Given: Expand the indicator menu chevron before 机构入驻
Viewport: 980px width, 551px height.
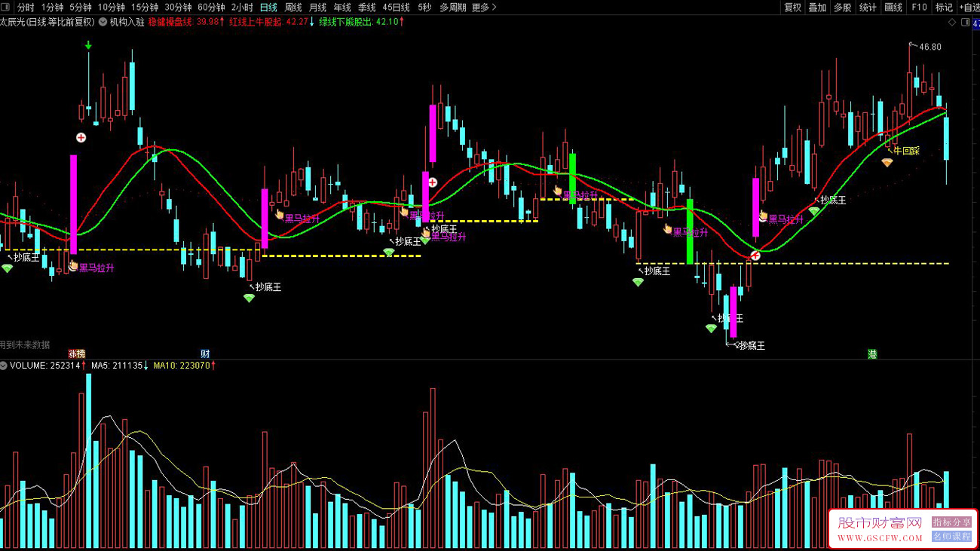Looking at the screenshot, I should coord(103,22).
